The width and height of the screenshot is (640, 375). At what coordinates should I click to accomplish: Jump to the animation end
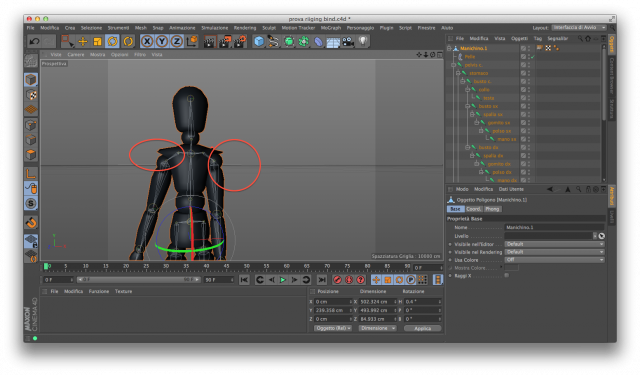[322, 280]
